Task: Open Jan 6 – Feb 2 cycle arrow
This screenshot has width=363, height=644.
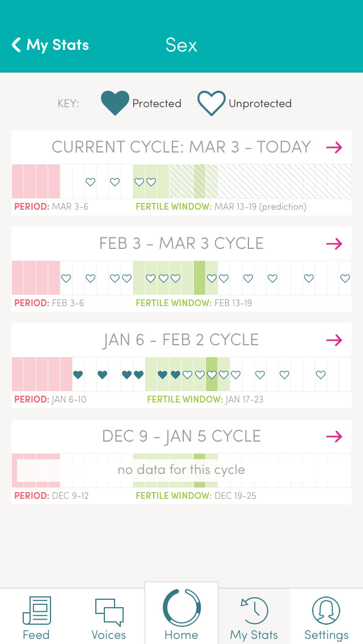Action: [334, 340]
